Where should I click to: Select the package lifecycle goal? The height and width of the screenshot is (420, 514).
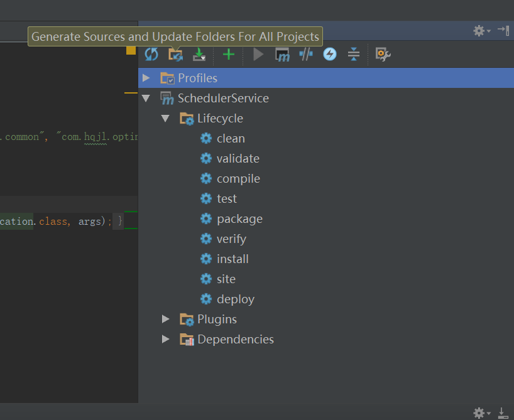point(326,219)
